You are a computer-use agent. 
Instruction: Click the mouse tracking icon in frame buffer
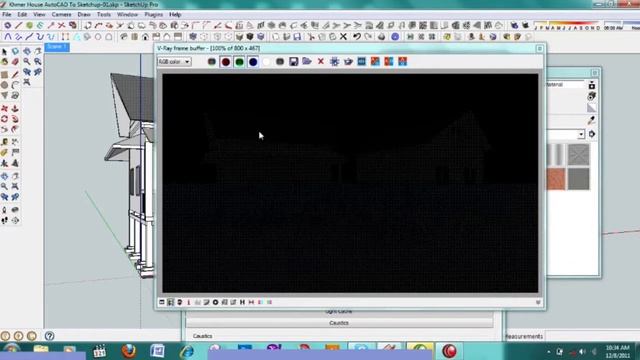coord(334,62)
